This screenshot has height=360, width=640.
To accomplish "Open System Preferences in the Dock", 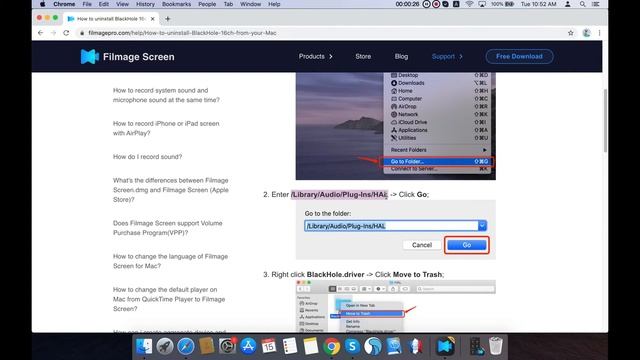I will click(227, 346).
